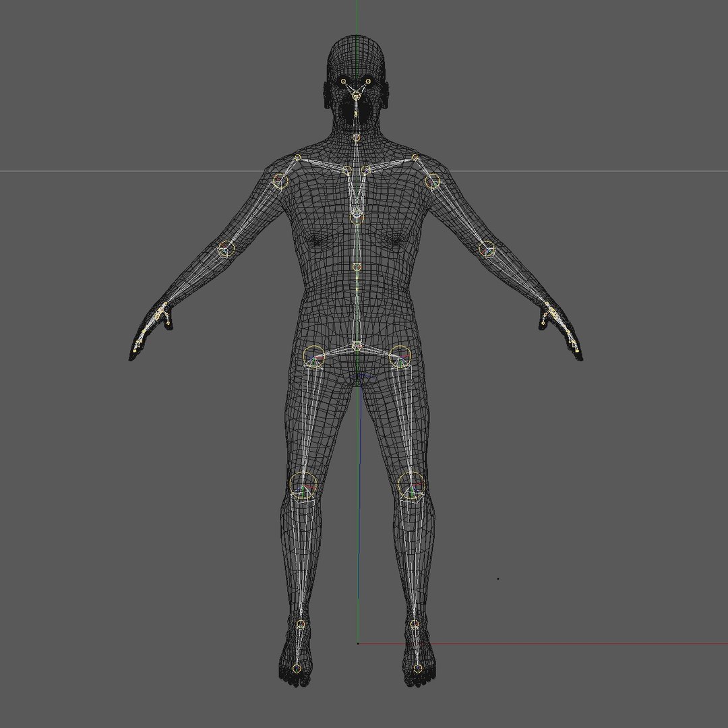This screenshot has width=728, height=728.
Task: Select the screen-right upper arm joint circle
Action: point(432,181)
